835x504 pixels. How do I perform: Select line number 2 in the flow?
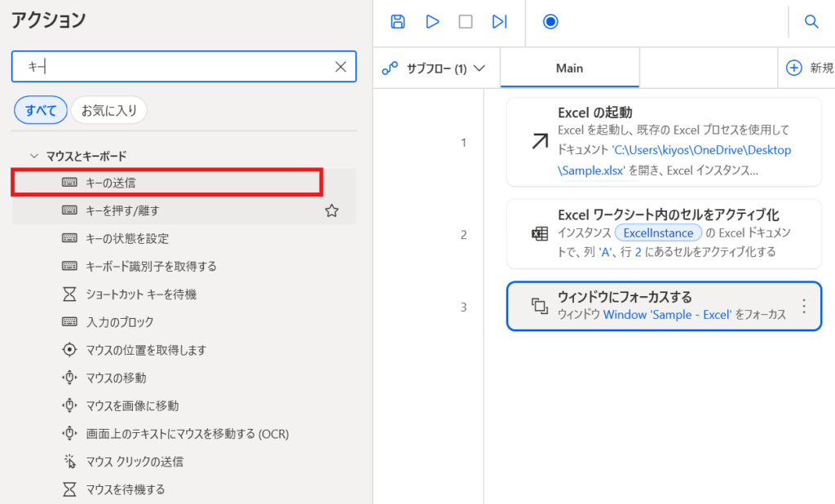click(464, 235)
